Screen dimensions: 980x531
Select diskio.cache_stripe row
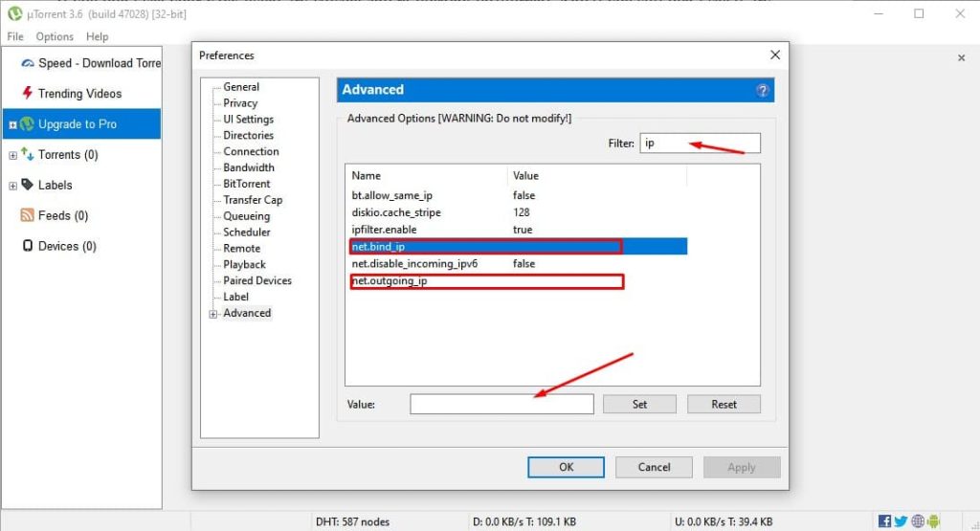point(516,212)
